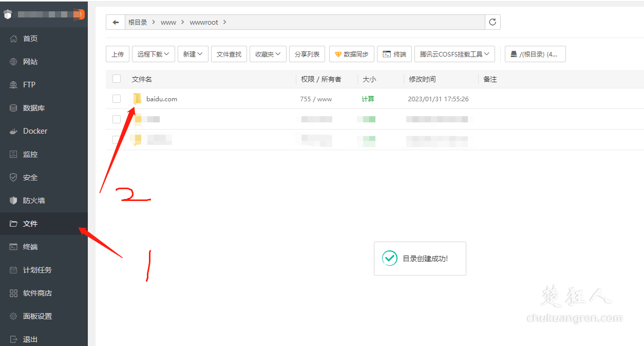644x346 pixels.
Task: Open the 网站 menu in sidebar
Action: [30, 62]
